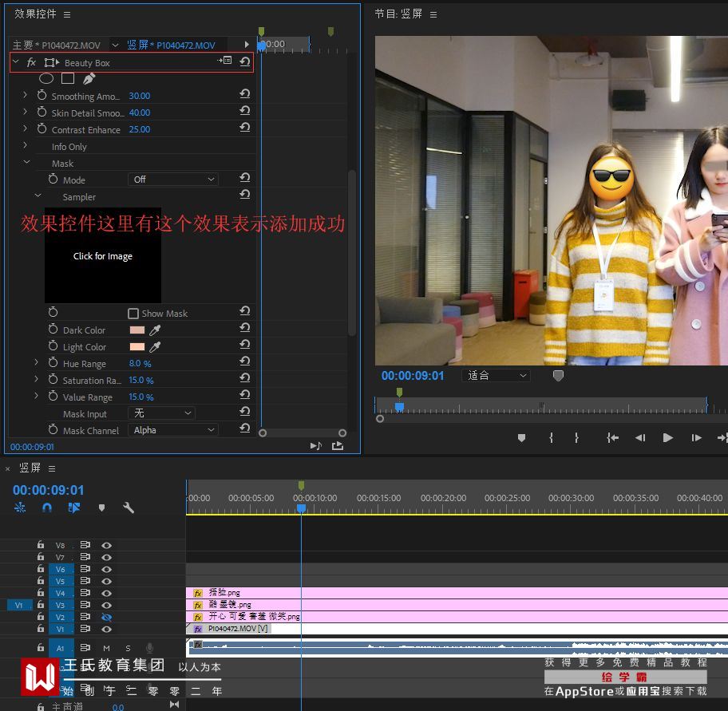Step back one frame
This screenshot has width=728, height=711.
[x=640, y=437]
